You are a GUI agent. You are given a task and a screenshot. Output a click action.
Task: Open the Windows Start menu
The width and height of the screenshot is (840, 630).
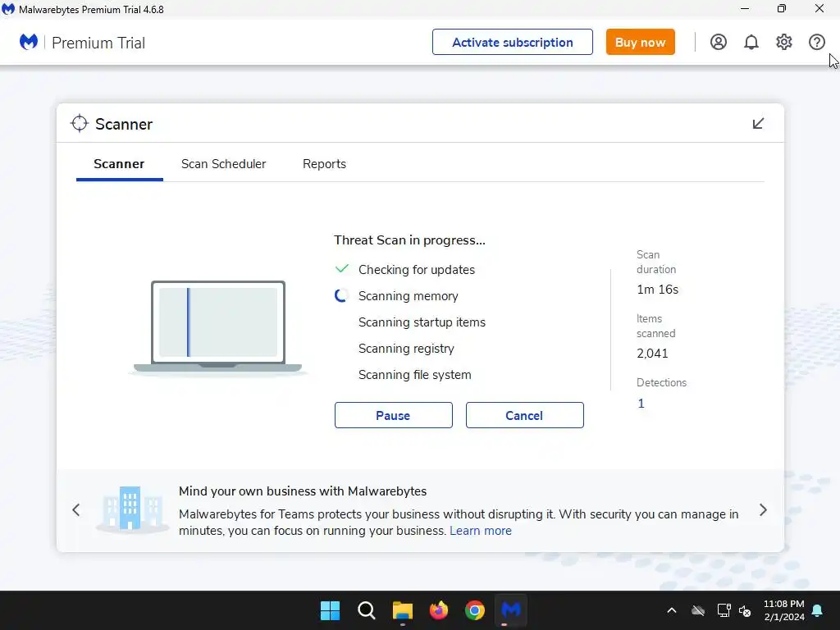(330, 610)
